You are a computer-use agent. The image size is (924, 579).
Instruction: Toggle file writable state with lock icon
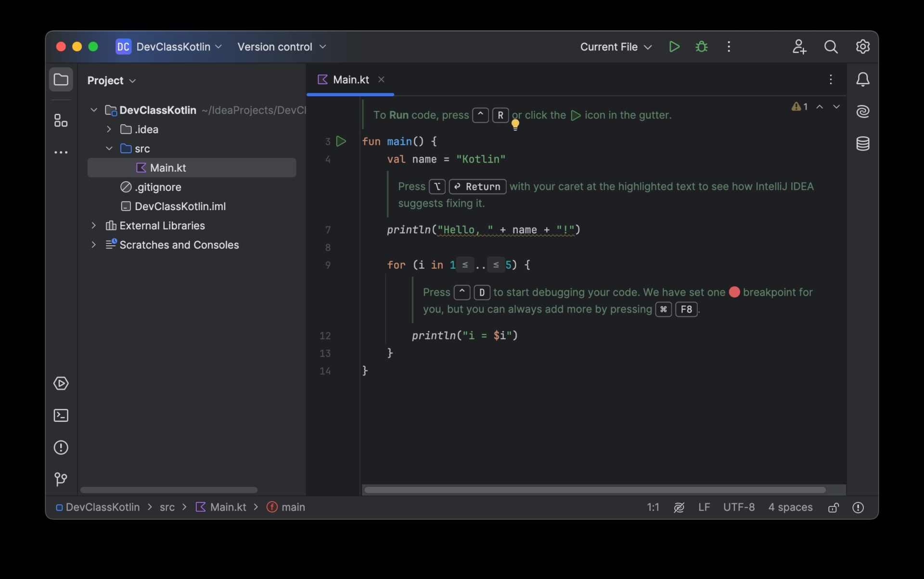(x=834, y=507)
